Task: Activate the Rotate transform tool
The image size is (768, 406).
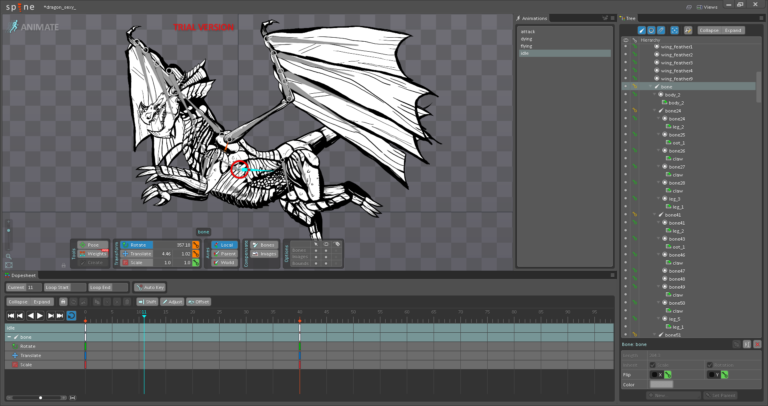Action: point(139,244)
